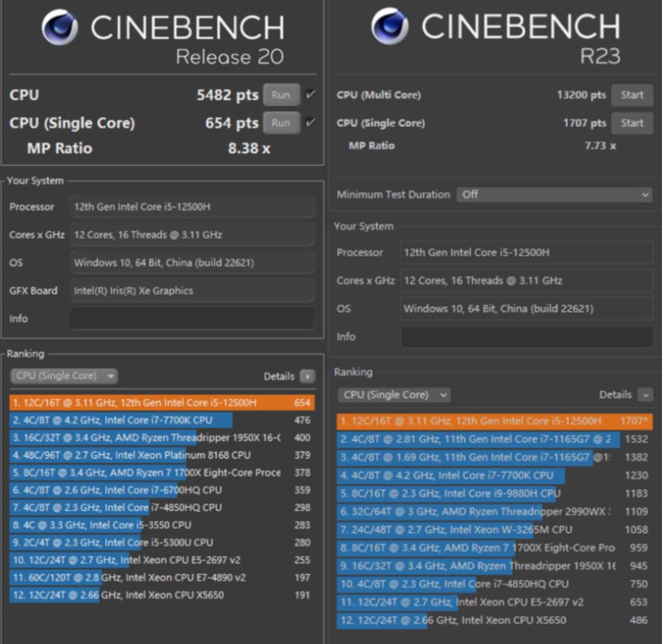Click the R23 Details chevron icon

pyautogui.click(x=645, y=395)
